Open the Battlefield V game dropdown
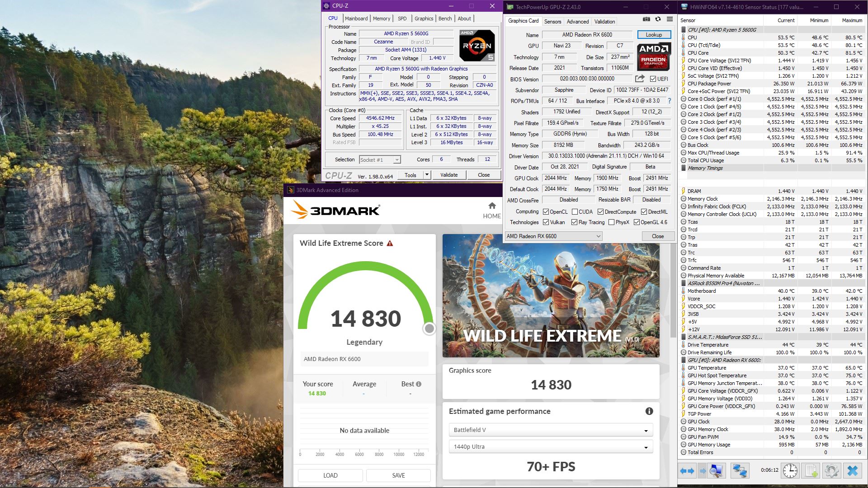The height and width of the screenshot is (488, 868). click(551, 430)
